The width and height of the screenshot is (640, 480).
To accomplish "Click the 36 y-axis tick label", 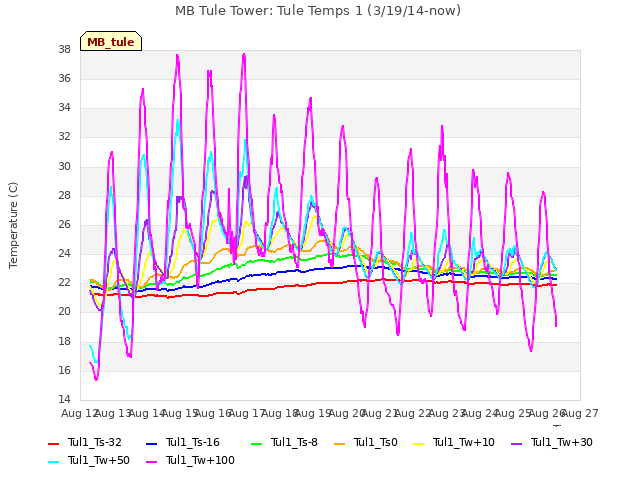I will tap(64, 79).
